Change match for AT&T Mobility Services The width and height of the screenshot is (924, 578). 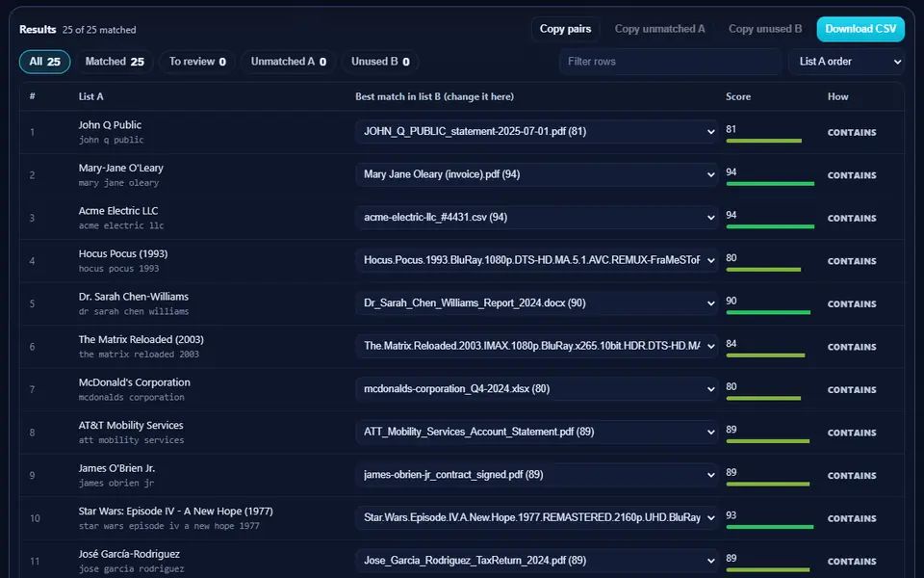tap(536, 432)
